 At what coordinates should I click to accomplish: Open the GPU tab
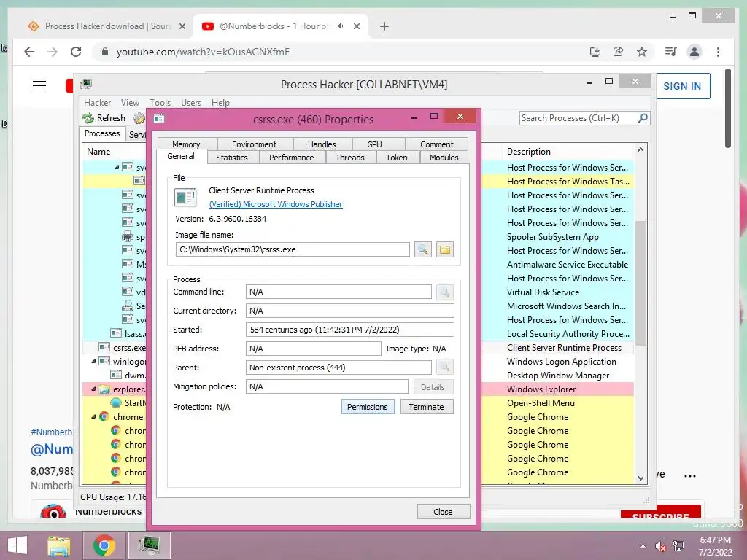tap(374, 144)
